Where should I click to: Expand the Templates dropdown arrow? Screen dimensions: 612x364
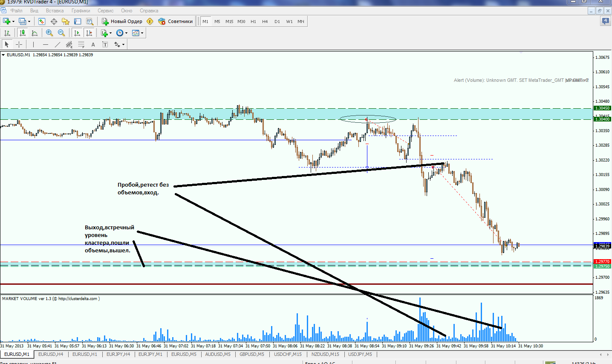[x=142, y=33]
